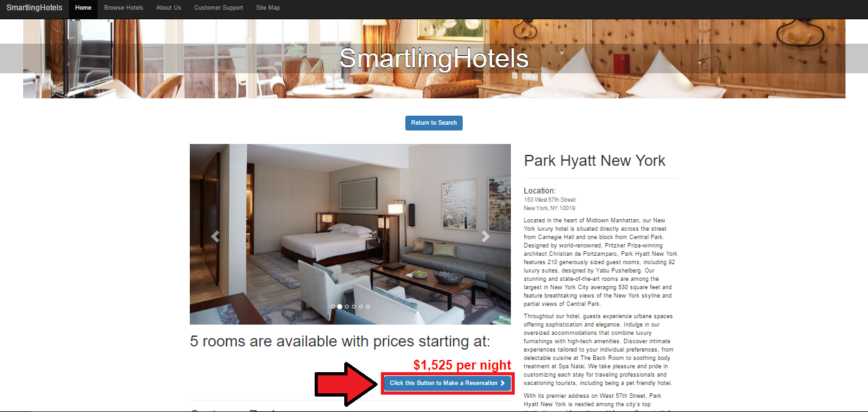Select the fourth carousel indicator dot

pyautogui.click(x=354, y=307)
